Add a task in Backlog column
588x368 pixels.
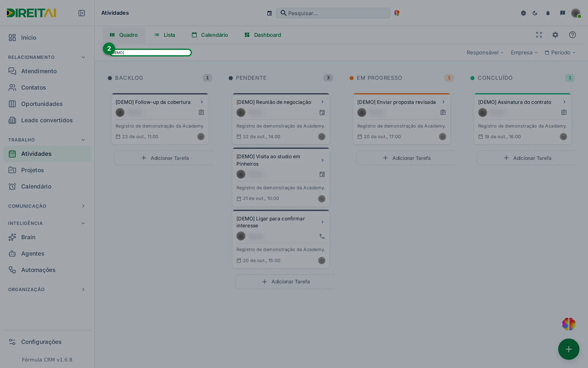(x=164, y=158)
